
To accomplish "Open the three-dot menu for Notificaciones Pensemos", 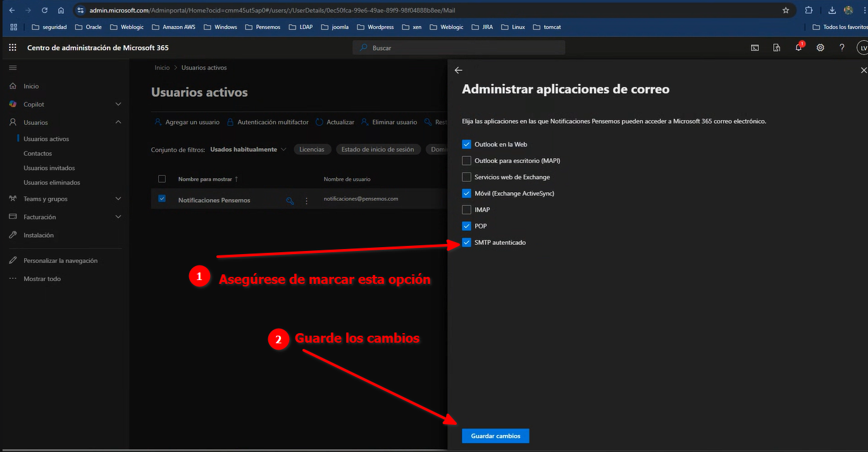I will [307, 200].
